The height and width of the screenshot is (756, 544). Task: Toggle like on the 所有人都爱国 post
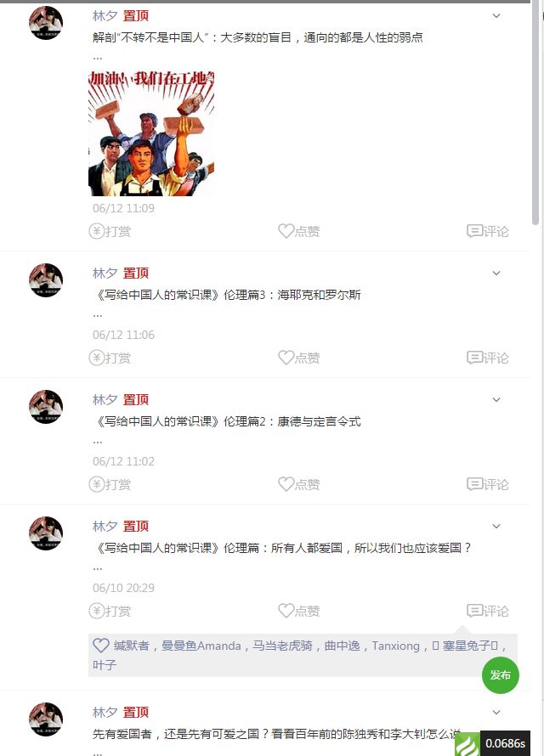point(298,611)
